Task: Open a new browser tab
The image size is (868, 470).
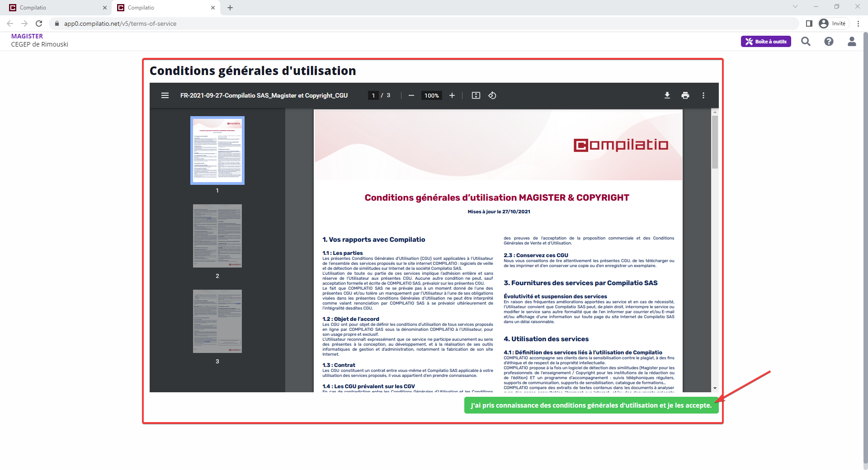Action: point(230,8)
